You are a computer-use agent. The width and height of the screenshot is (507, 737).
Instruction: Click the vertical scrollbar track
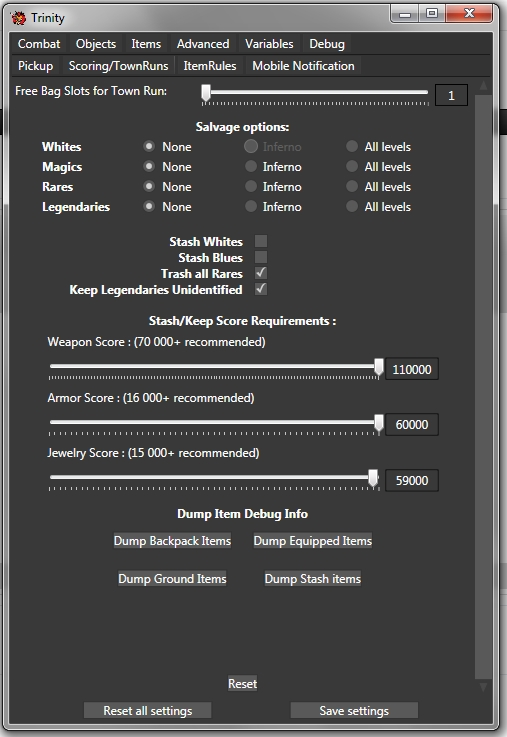[484, 386]
